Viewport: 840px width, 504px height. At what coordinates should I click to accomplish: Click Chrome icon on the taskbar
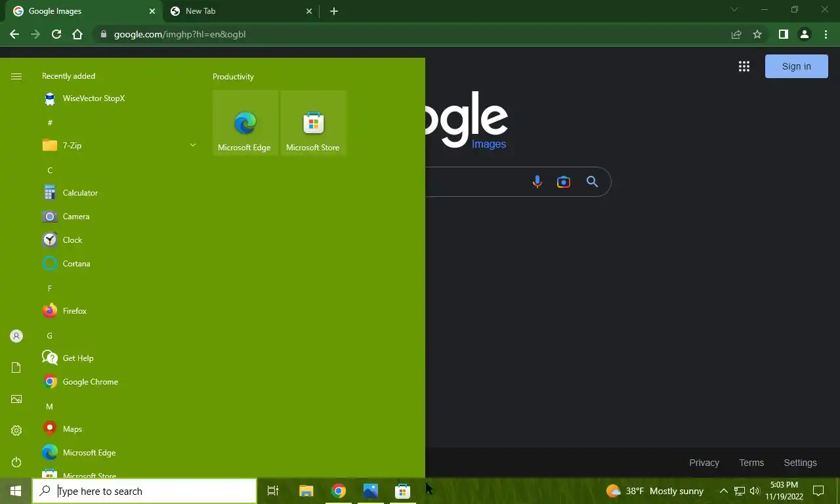pyautogui.click(x=339, y=491)
